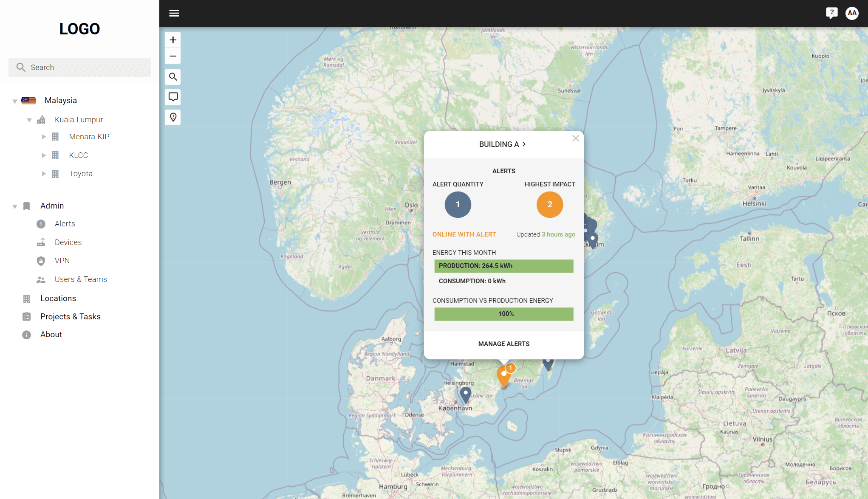
Task: Click the Users & Teams people icon
Action: [x=41, y=279]
